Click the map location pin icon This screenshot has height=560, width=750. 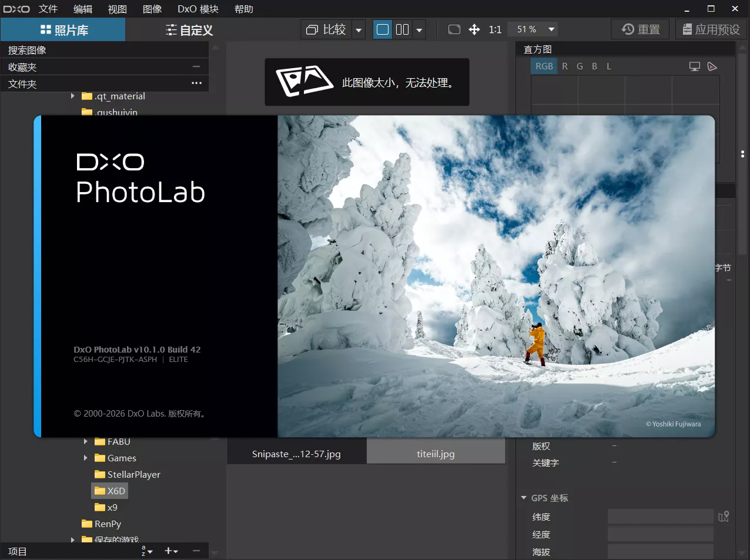pos(724,517)
